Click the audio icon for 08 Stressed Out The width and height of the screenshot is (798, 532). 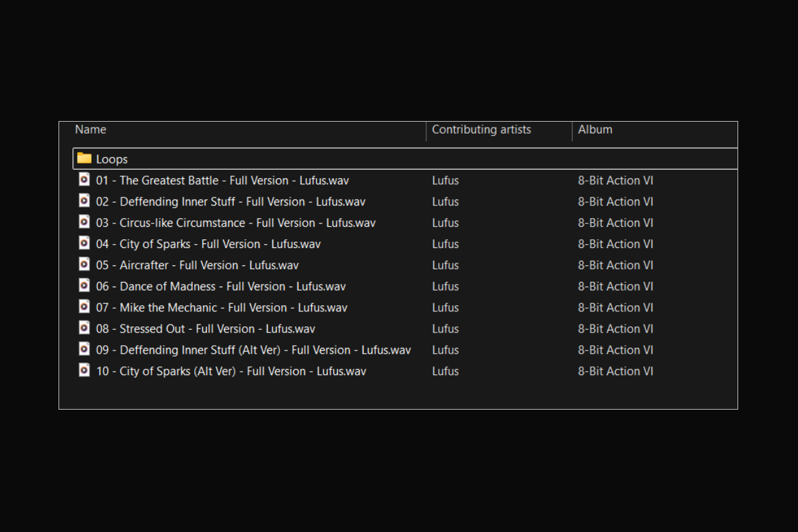tap(84, 329)
